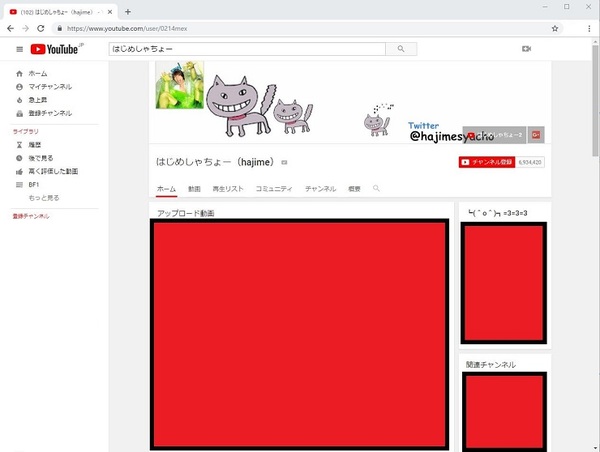The image size is (600, 452).
Task: Open a new browser tab with plus
Action: coord(128,12)
